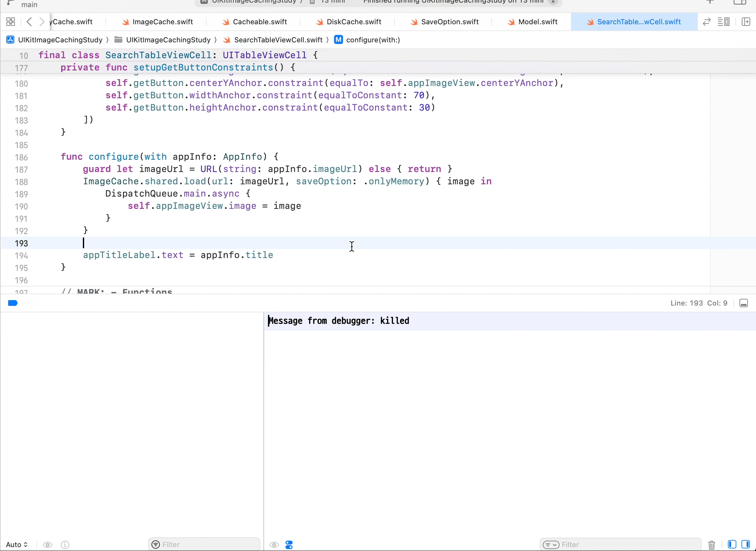This screenshot has height=551, width=756.
Task: Hide the debug area panel
Action: 744,303
